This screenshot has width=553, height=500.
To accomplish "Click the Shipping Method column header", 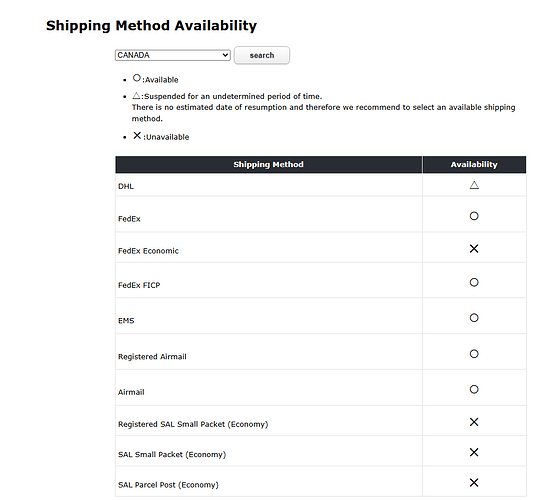I will click(x=268, y=165).
